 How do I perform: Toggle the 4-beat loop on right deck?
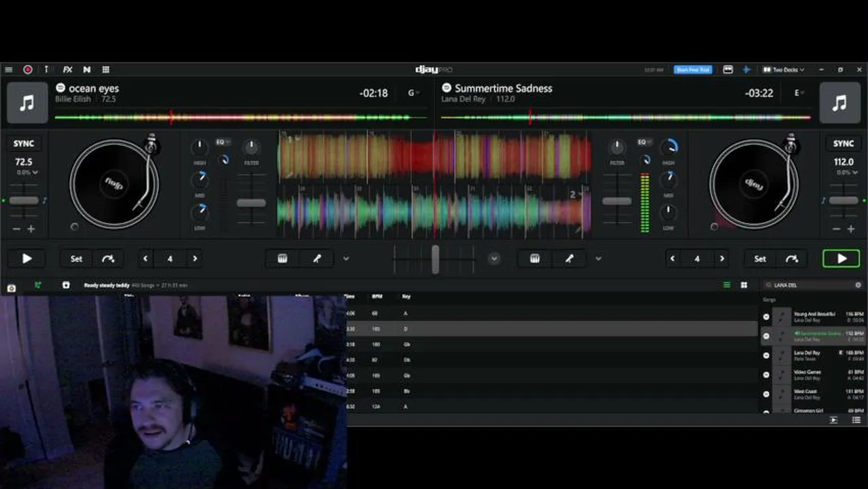tap(697, 259)
